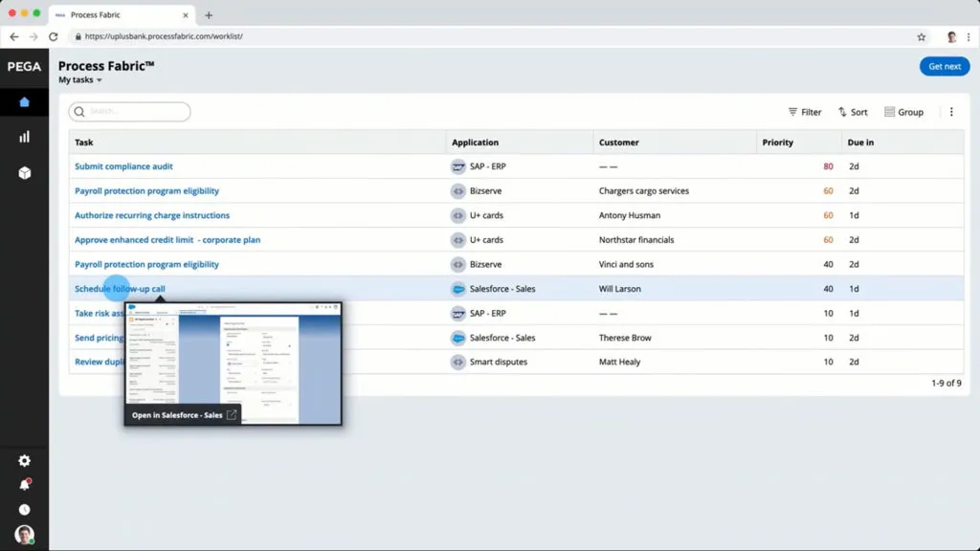The width and height of the screenshot is (980, 551).
Task: Open the notifications bell
Action: coord(24,485)
